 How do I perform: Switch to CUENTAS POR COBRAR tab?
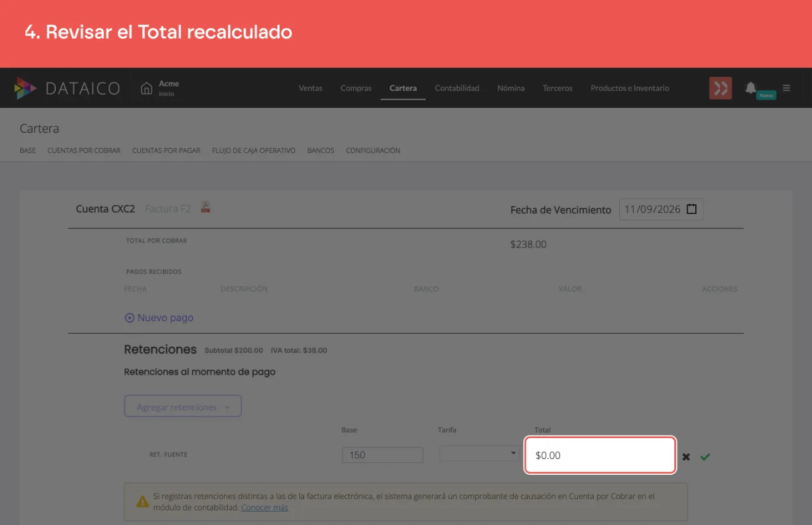84,150
